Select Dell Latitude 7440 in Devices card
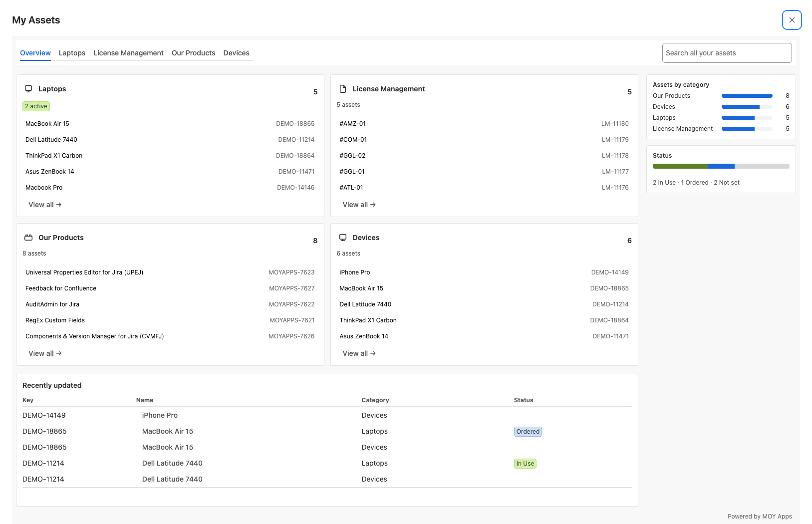Viewport: 812px width, 524px height. (x=484, y=304)
